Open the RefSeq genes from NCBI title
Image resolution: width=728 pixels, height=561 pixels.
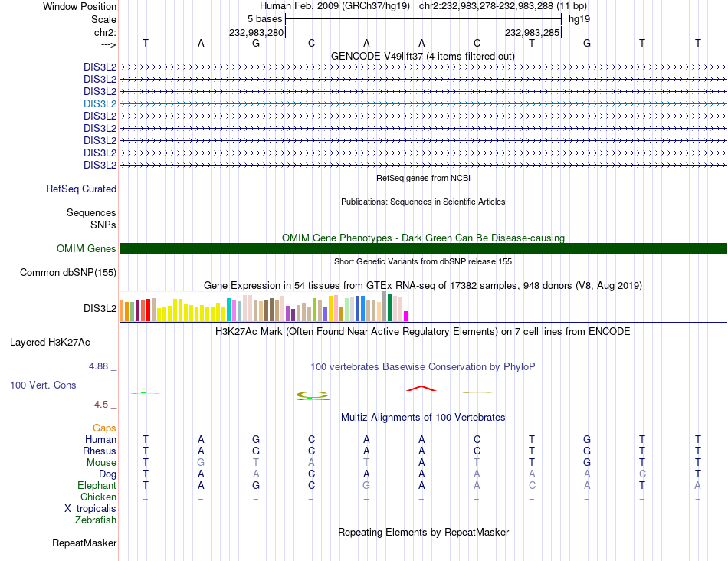(423, 178)
